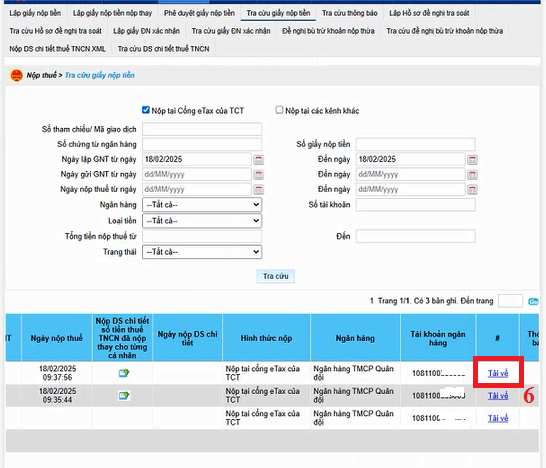
Task: Expand the Trạng thái dropdown
Action: coord(202,252)
